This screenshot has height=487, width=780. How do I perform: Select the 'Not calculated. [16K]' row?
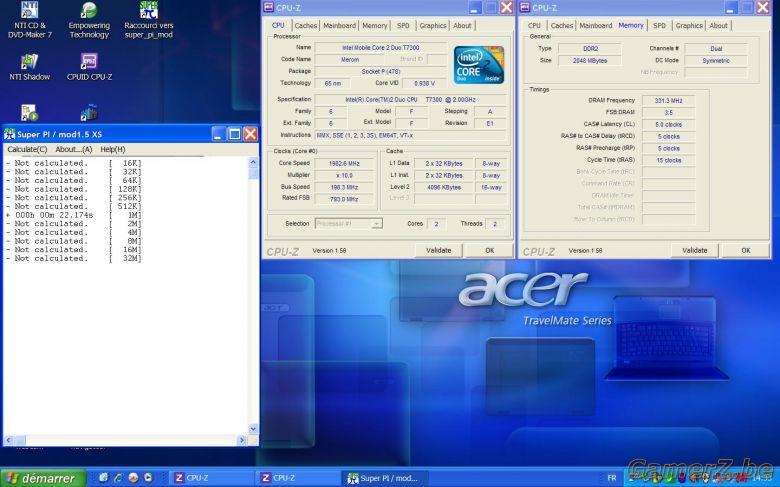click(x=74, y=163)
